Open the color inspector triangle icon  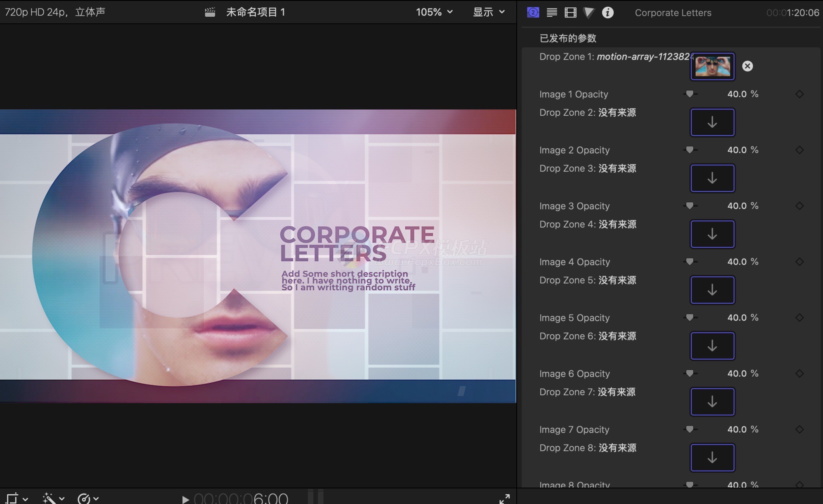(589, 12)
